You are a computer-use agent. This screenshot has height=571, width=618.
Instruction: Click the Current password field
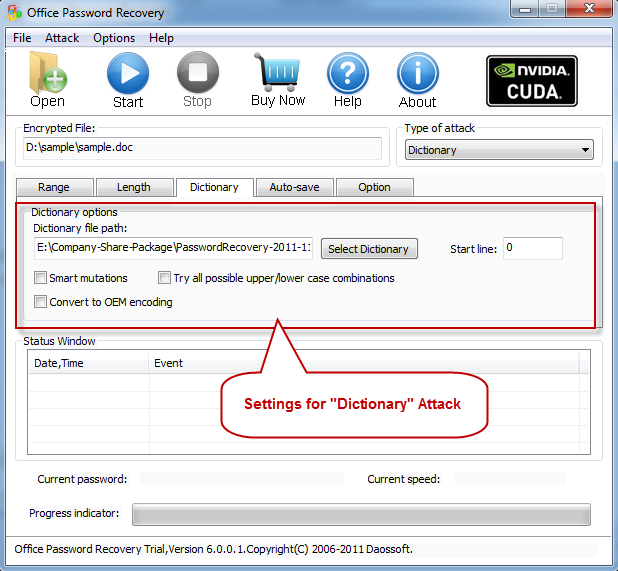pos(242,479)
